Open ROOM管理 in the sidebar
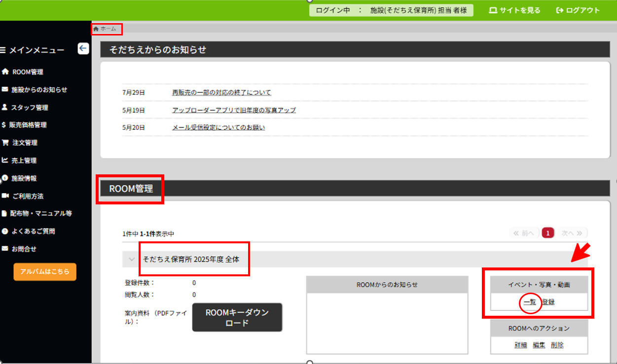This screenshot has height=364, width=617. click(27, 72)
